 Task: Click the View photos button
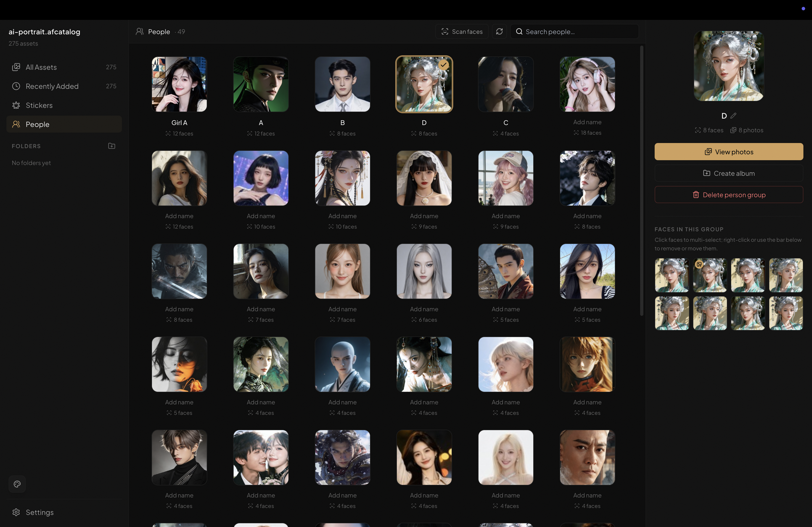point(728,152)
